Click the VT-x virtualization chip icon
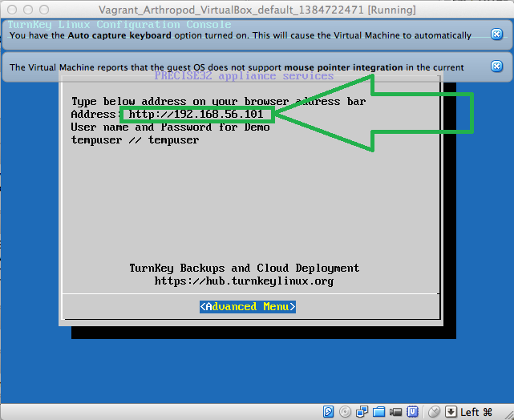This screenshot has height=420, width=514. point(412,411)
